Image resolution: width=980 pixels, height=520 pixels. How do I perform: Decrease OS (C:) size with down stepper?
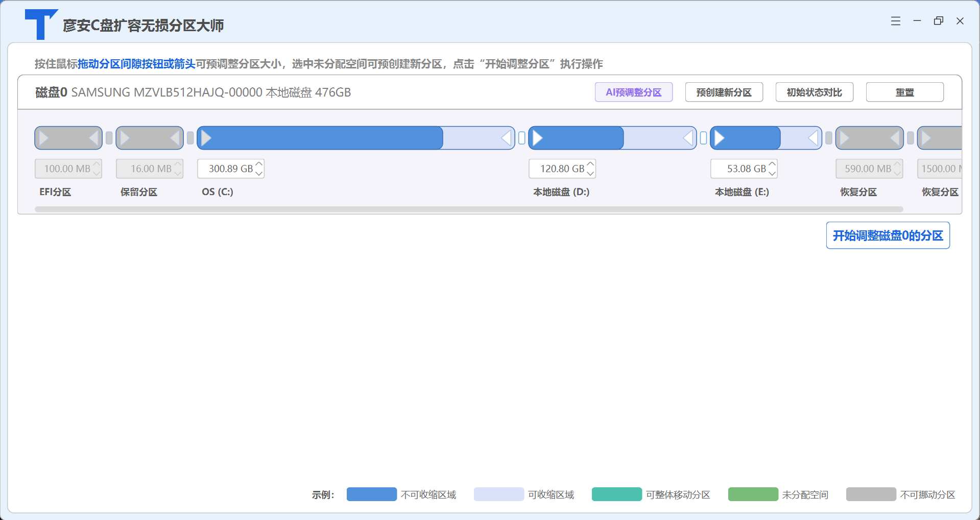point(259,173)
